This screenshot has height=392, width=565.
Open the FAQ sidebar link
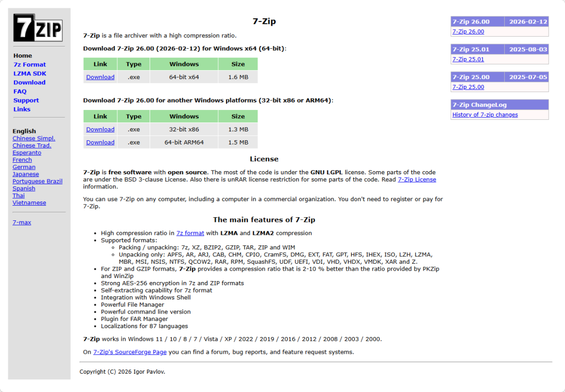click(x=20, y=91)
